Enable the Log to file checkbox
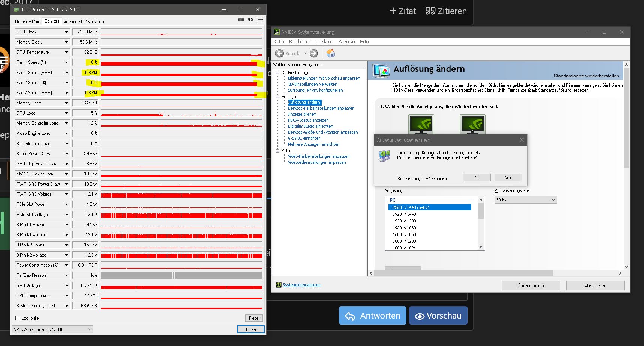 (18, 318)
